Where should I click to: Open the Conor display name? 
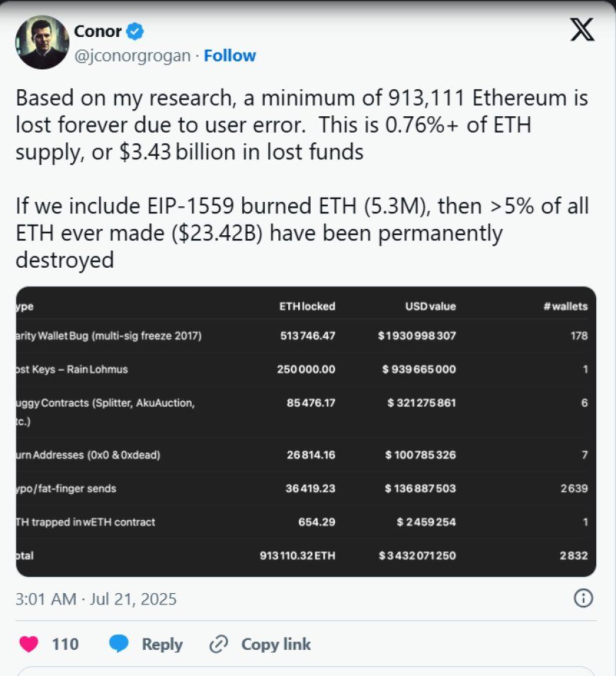pyautogui.click(x=98, y=31)
